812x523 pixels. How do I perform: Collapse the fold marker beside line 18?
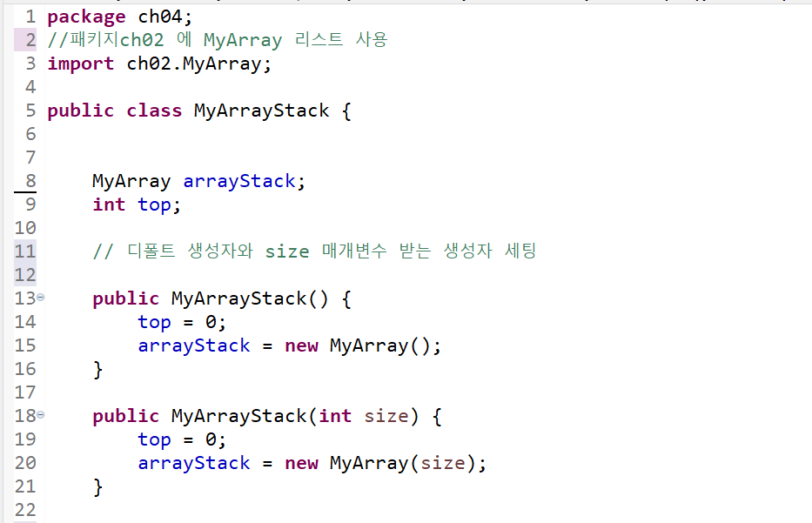point(40,415)
